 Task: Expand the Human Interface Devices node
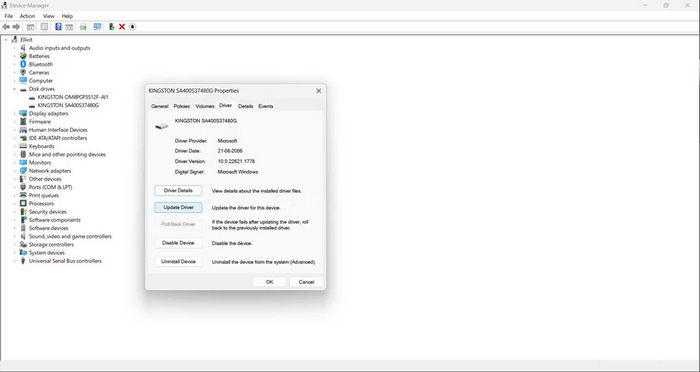click(14, 130)
